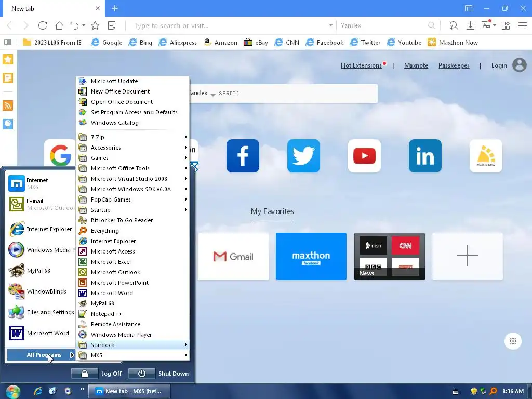Click the security shield tray icon

[474, 391]
